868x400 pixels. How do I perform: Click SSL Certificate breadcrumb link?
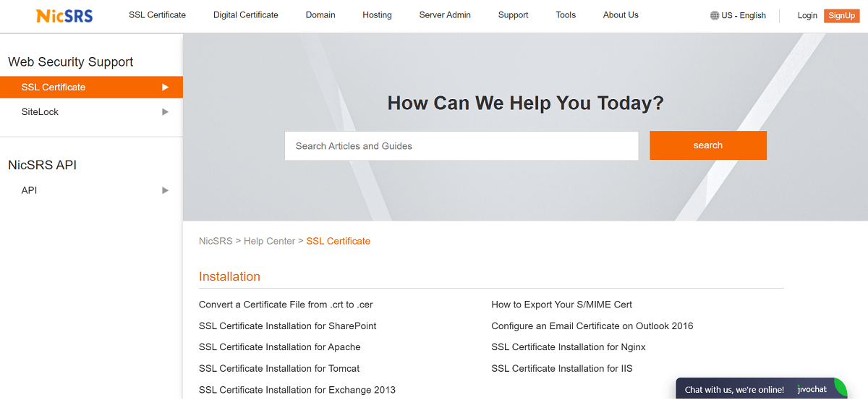point(338,242)
